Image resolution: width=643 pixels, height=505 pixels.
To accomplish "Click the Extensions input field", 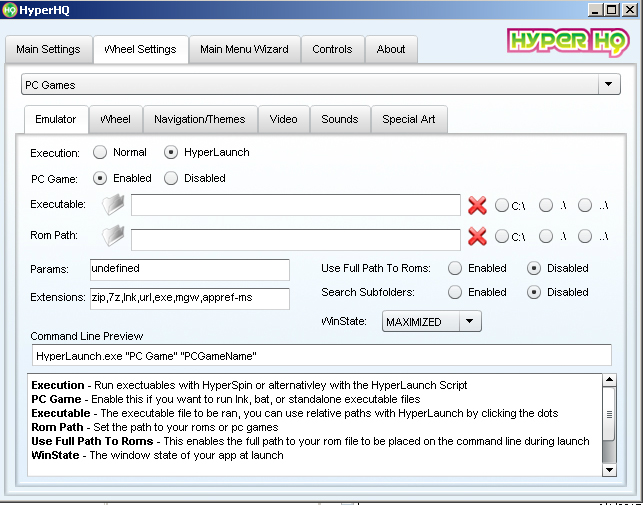I will (x=190, y=299).
